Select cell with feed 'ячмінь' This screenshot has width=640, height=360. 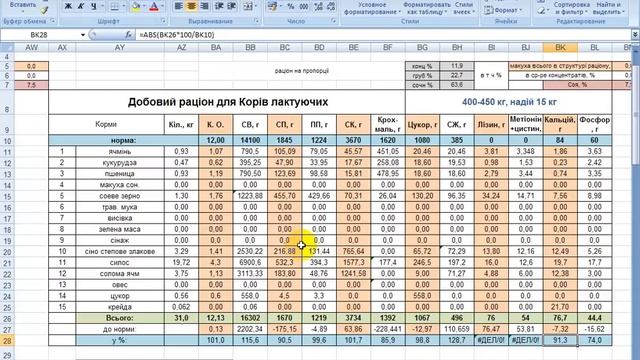pyautogui.click(x=120, y=151)
